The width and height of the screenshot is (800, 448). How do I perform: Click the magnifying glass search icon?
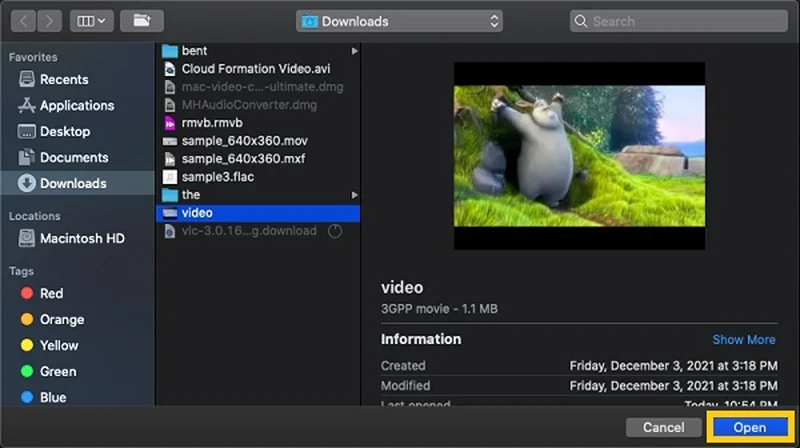(581, 21)
